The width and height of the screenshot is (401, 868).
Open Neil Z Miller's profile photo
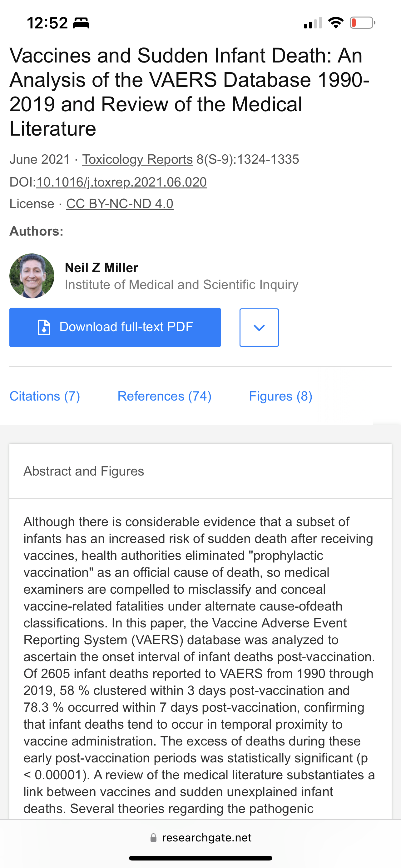click(32, 276)
